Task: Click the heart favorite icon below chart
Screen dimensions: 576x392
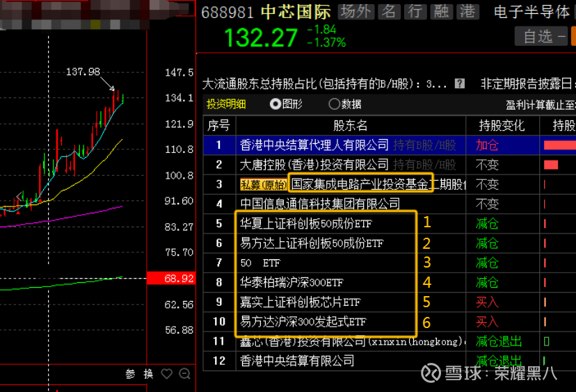Action: pos(167,374)
